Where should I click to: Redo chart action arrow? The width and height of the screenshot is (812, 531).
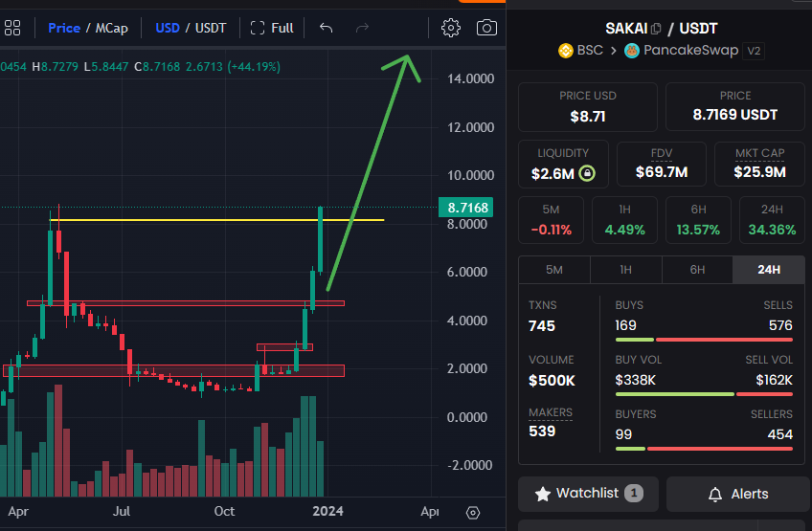click(362, 28)
